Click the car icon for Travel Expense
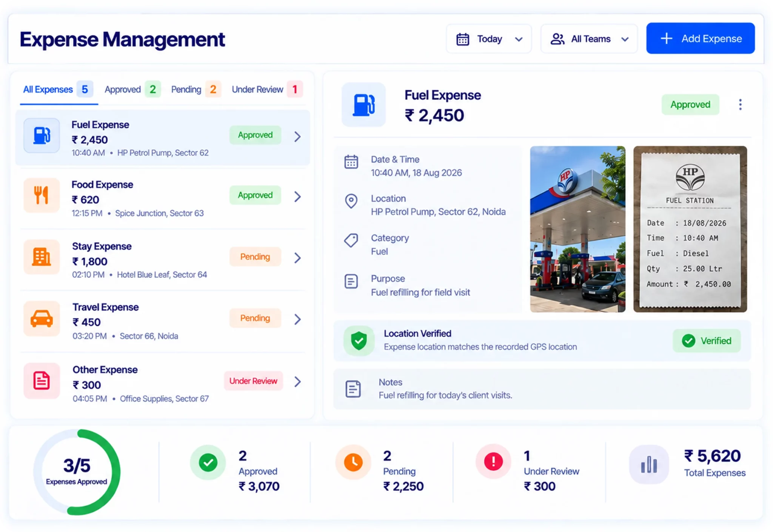This screenshot has height=532, width=773. pyautogui.click(x=42, y=319)
